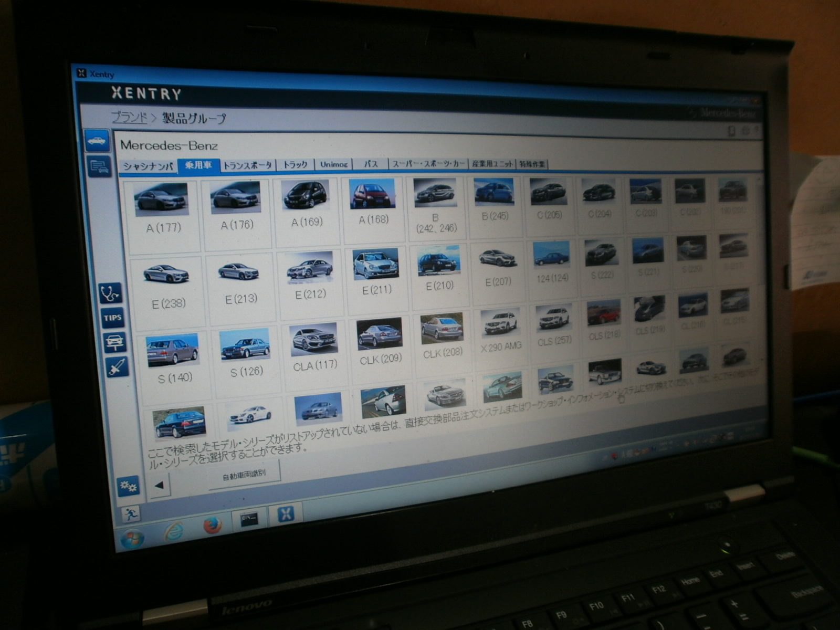Open the vehicle documents icon in sidebar
This screenshot has width=840, height=630.
[99, 167]
